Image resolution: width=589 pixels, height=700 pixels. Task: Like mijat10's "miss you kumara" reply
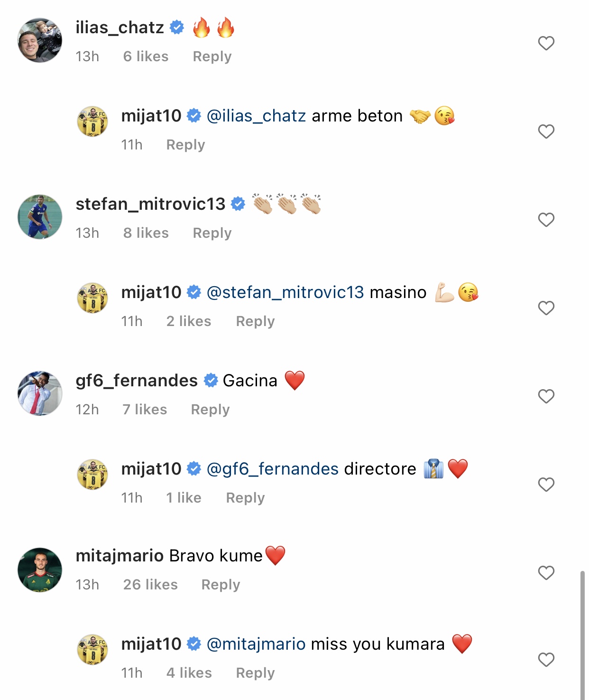click(546, 660)
